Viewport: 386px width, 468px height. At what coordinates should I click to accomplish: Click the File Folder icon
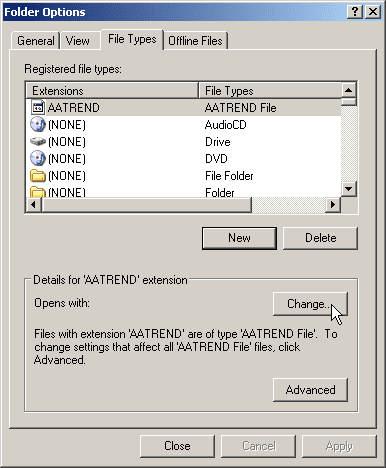click(x=38, y=175)
